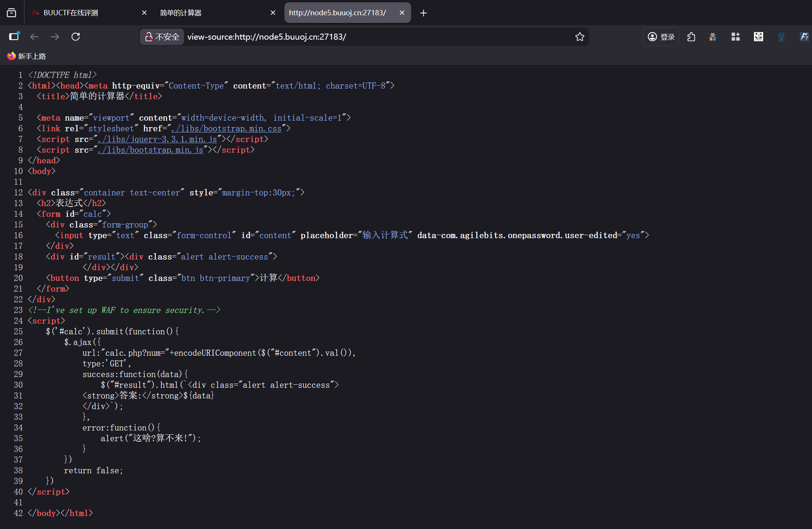Open the bootstrap.min.css link
The width and height of the screenshot is (812, 529).
[x=226, y=129]
